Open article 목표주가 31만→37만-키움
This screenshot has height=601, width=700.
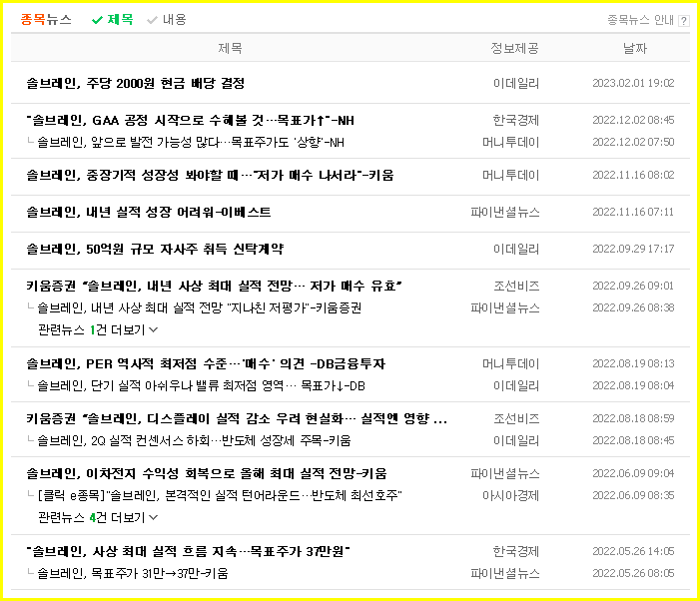click(x=133, y=574)
